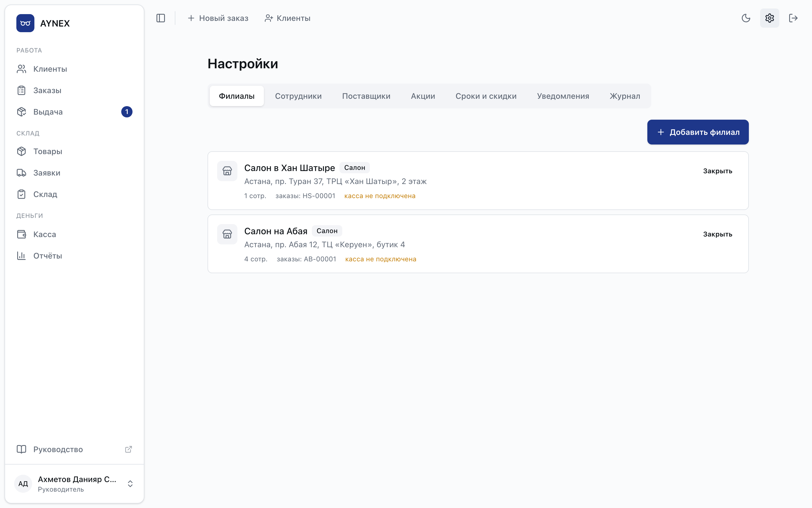Click the AYNEX glasses logo icon

pos(25,23)
